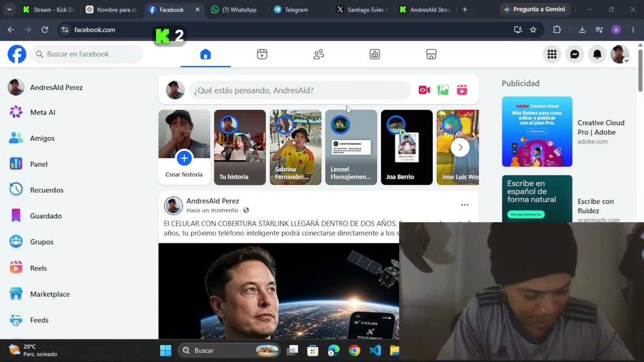Show more stories with the next arrow

(x=460, y=147)
